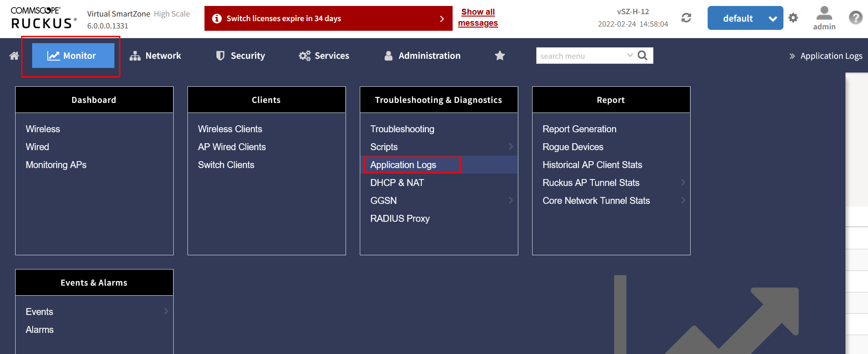Open Report Generation page

pyautogui.click(x=579, y=129)
